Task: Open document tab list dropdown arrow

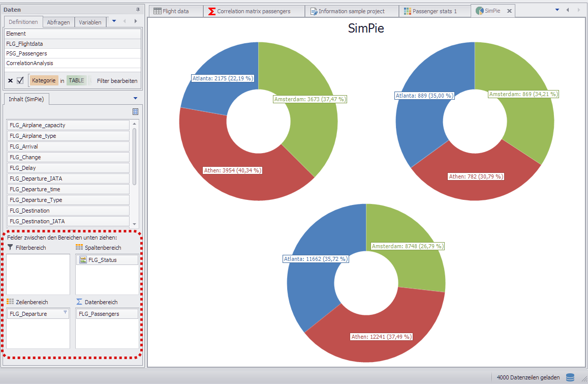Action: pyautogui.click(x=557, y=10)
